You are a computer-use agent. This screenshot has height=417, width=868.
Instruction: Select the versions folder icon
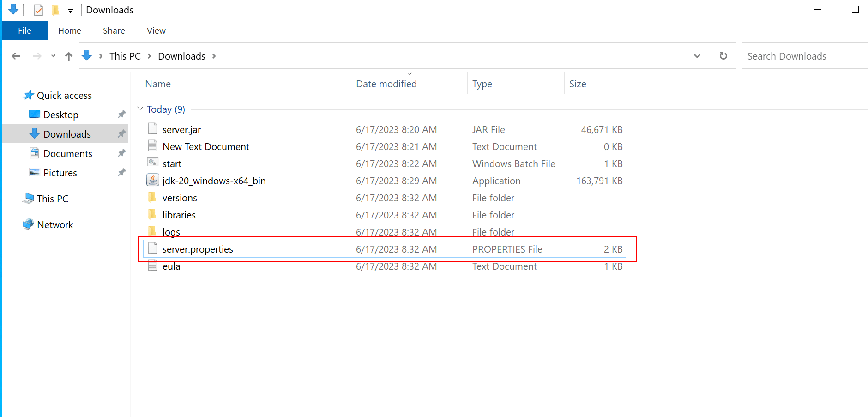click(x=152, y=198)
